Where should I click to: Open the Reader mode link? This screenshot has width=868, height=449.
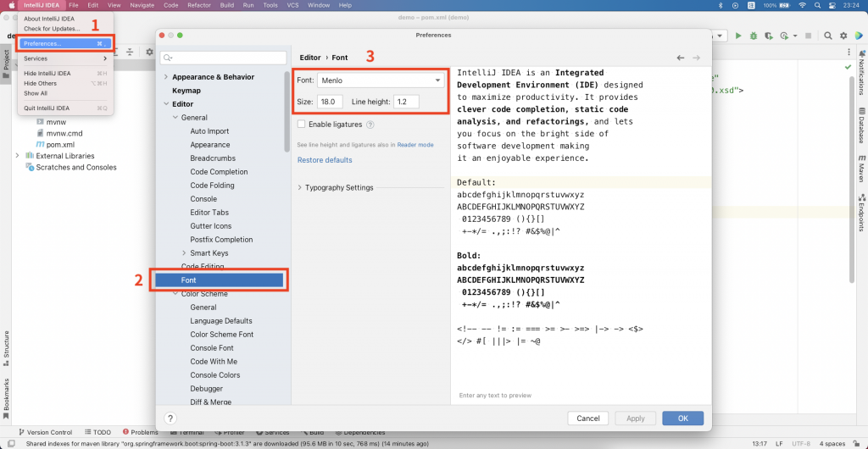pyautogui.click(x=415, y=145)
